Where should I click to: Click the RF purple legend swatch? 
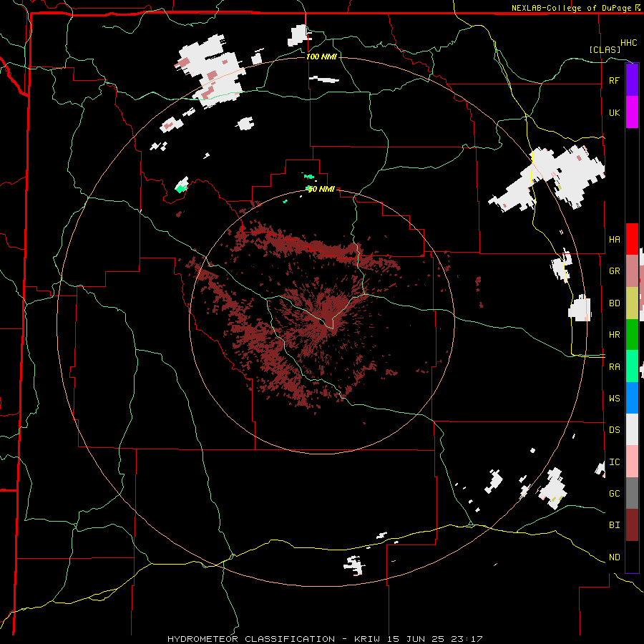coord(632,80)
